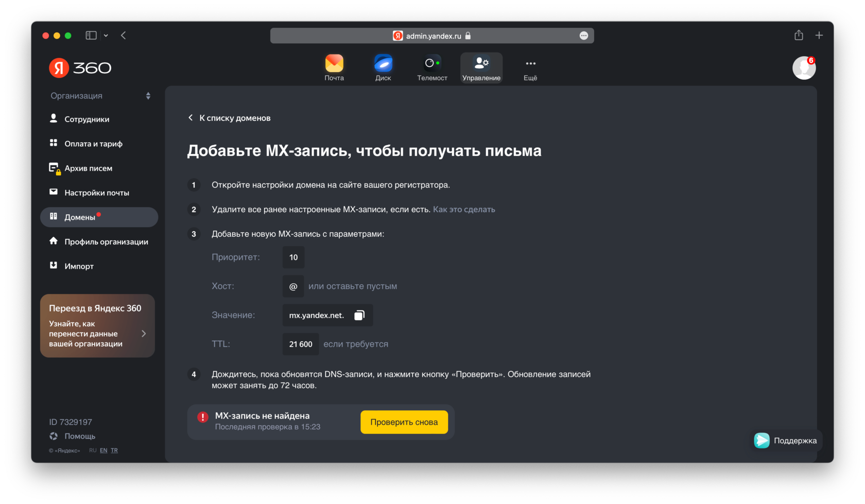Click the Поддержка chat icon
The width and height of the screenshot is (865, 504).
click(x=762, y=440)
